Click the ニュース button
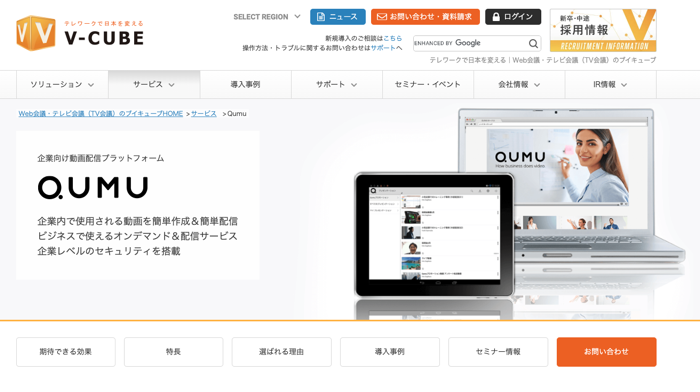The height and width of the screenshot is (392, 700). coord(338,17)
